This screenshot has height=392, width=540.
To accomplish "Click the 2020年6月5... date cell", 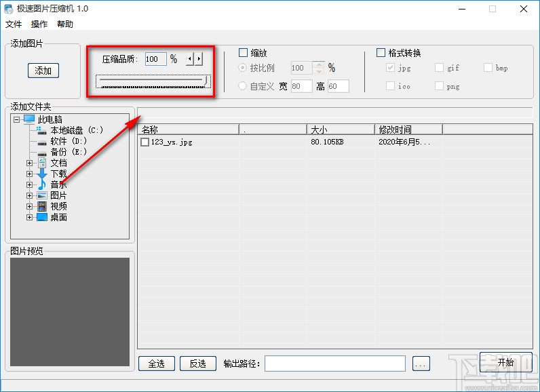I will click(404, 142).
